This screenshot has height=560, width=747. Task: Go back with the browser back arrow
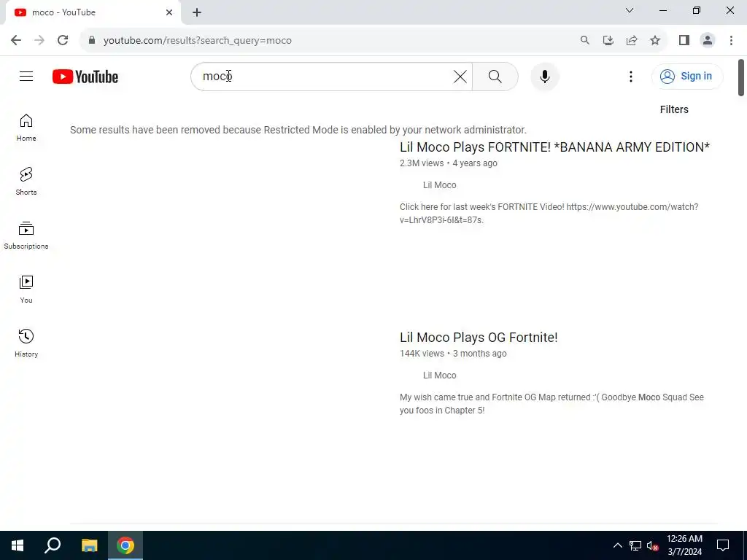tap(16, 40)
